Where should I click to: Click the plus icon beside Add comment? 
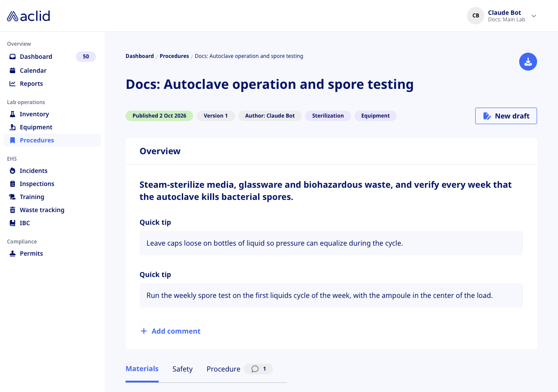144,331
